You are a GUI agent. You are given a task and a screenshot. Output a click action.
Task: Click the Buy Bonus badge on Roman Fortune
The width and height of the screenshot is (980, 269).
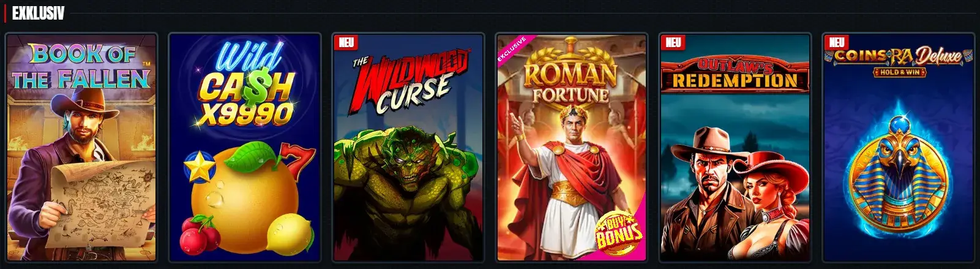(x=619, y=233)
